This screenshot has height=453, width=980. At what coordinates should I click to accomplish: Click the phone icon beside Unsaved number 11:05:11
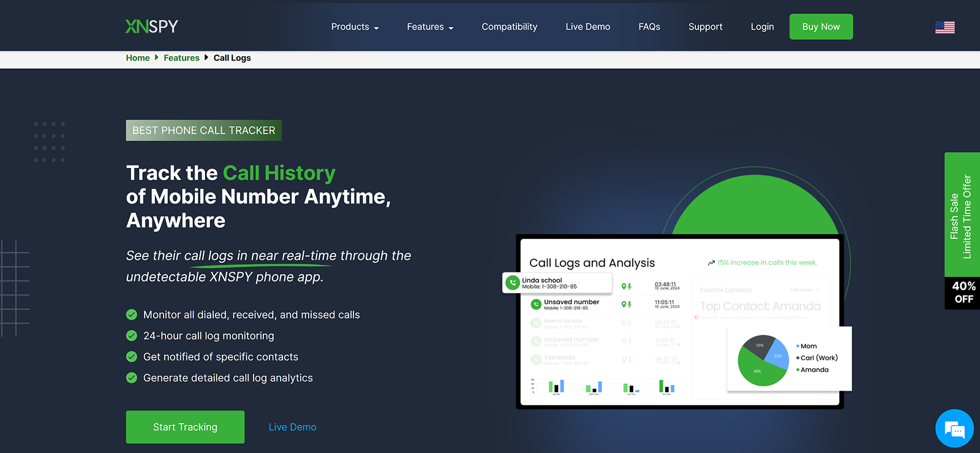tap(536, 304)
